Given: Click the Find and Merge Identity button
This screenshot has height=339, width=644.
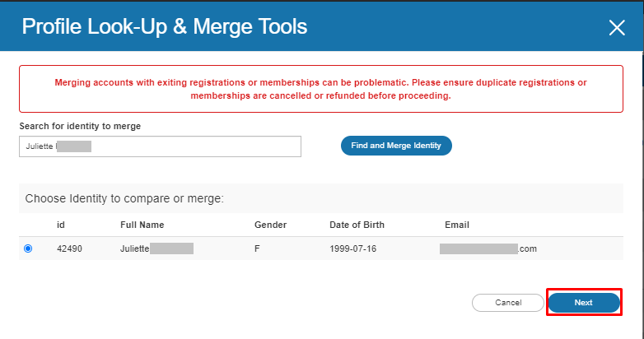Looking at the screenshot, I should coord(396,146).
